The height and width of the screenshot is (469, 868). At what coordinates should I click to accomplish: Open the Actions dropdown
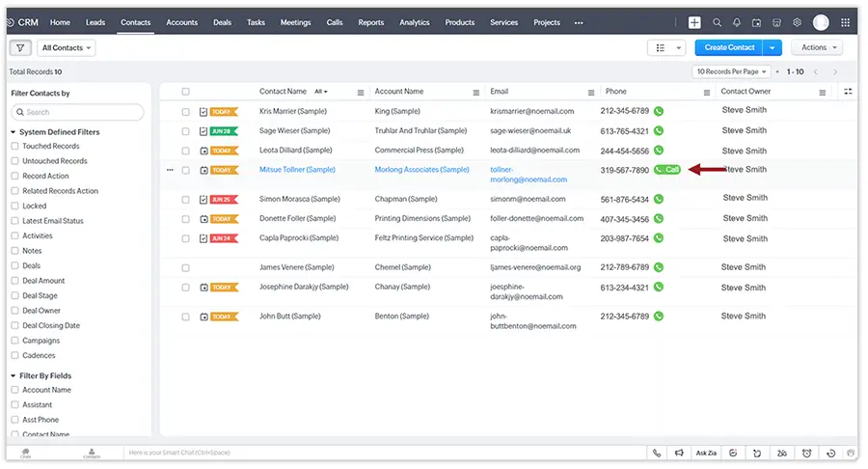817,48
